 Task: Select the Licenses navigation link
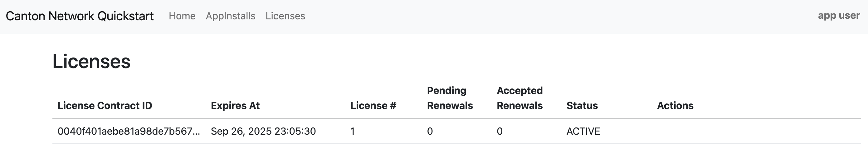click(285, 16)
